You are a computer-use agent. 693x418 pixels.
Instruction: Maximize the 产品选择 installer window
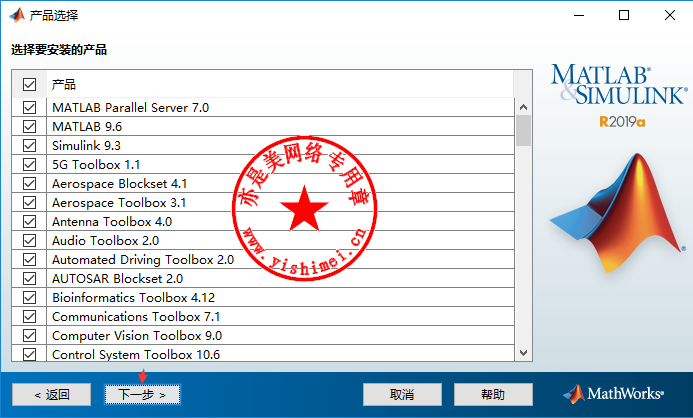(624, 15)
